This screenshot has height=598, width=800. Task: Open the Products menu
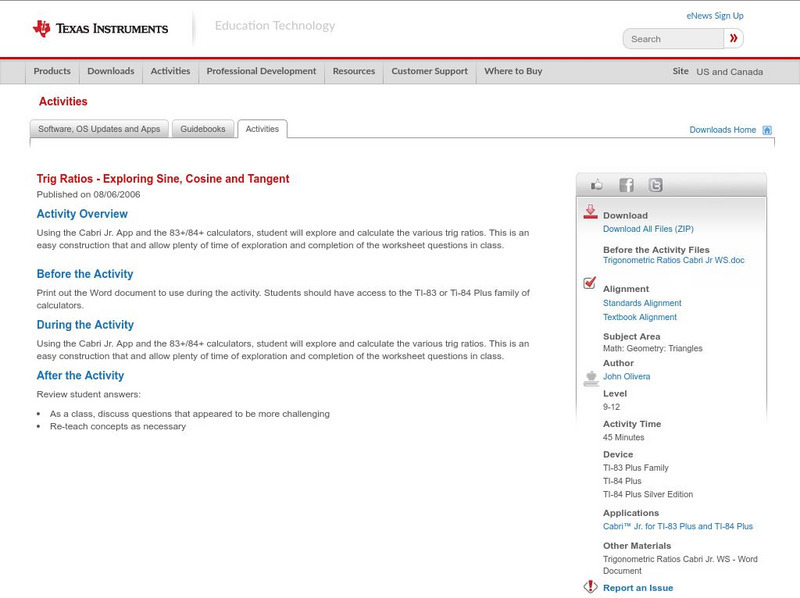coord(52,71)
